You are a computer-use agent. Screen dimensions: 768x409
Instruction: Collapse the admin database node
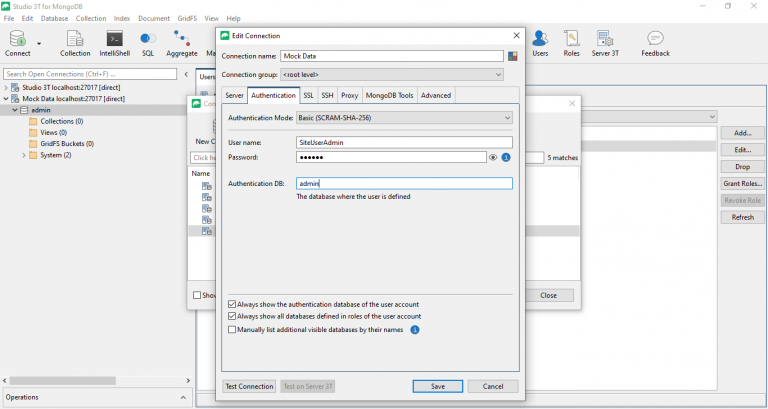[x=15, y=110]
